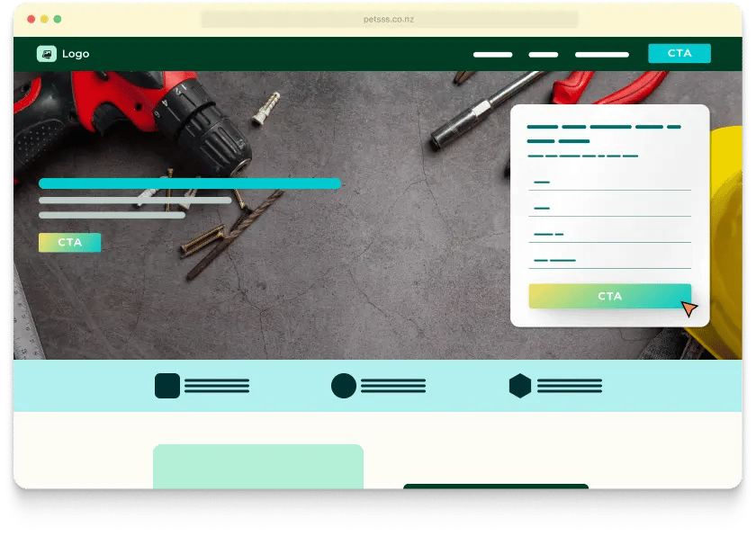756x536 pixels.
Task: Open the first navigation menu link
Action: pos(492,55)
